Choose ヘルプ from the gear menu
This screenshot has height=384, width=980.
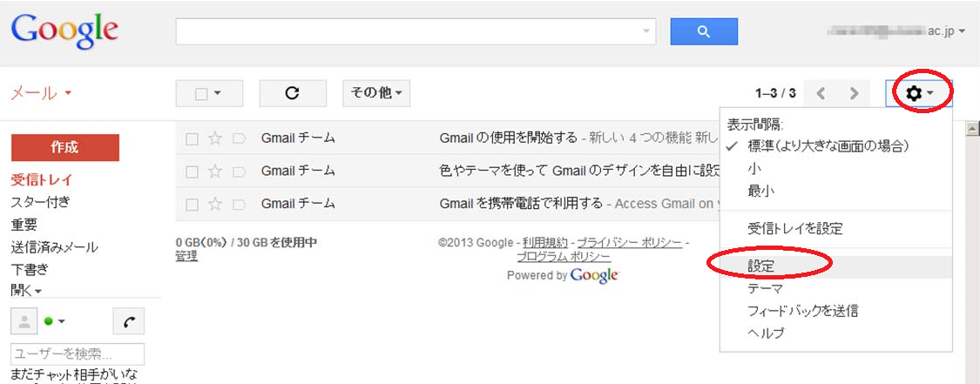(x=835, y=333)
